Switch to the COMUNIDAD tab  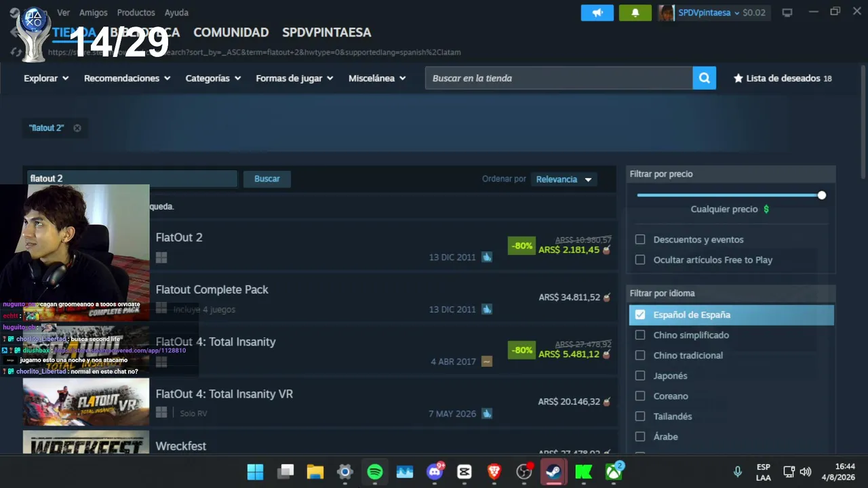(x=231, y=33)
